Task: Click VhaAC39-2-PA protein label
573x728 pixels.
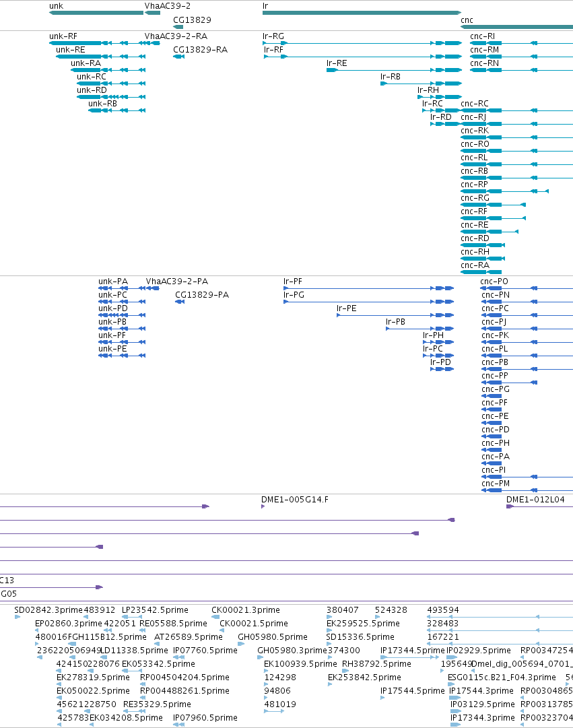Action: 177,282
